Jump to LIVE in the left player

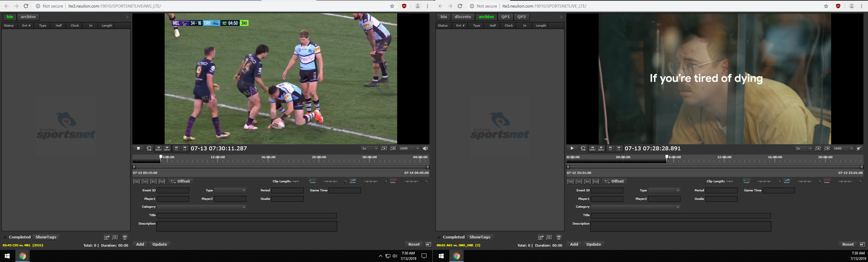pyautogui.click(x=149, y=149)
